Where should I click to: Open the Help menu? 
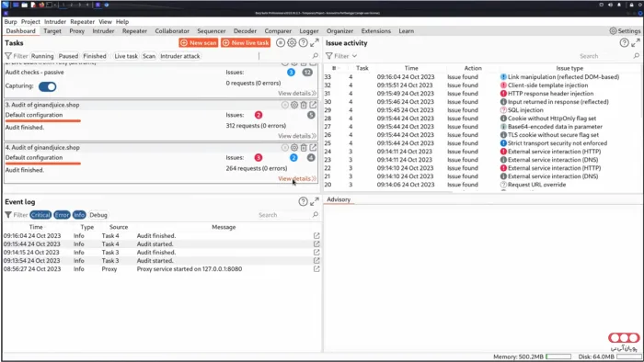point(122,22)
